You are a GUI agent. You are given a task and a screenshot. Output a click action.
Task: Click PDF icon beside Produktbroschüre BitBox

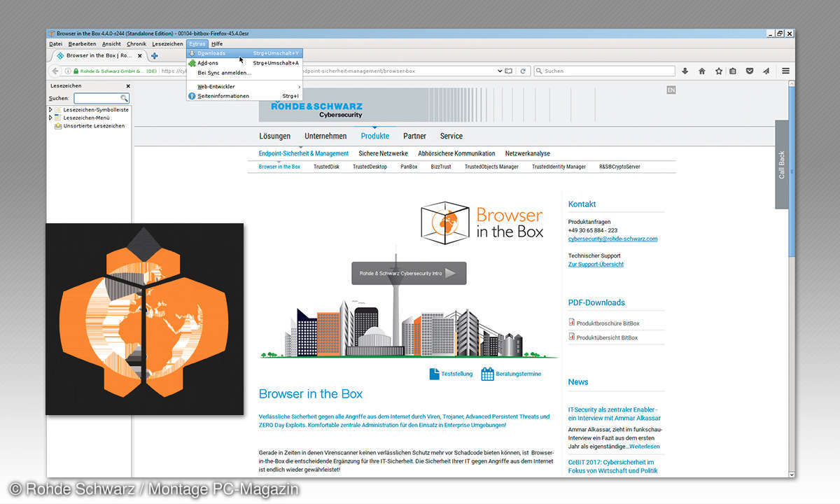point(572,323)
